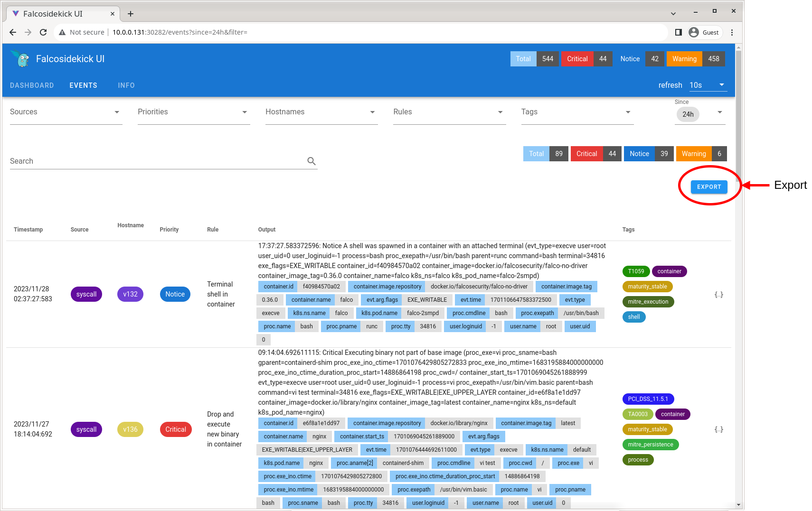The height and width of the screenshot is (511, 812).
Task: Click the Timestamp column header
Action: tap(28, 230)
